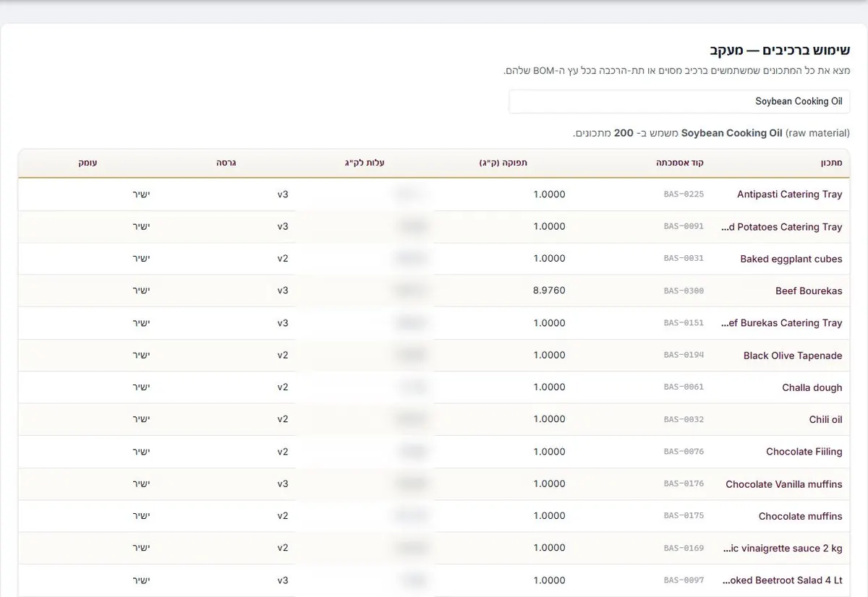The width and height of the screenshot is (868, 597).
Task: Open the vinaigrette sauce 2 kg recipe
Action: click(x=783, y=548)
